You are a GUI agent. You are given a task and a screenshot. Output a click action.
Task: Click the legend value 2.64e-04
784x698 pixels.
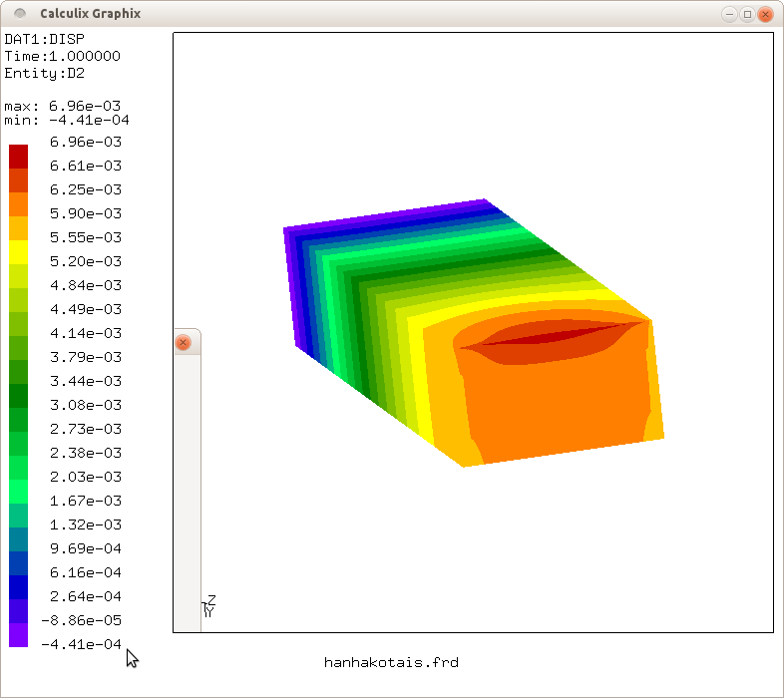click(86, 596)
